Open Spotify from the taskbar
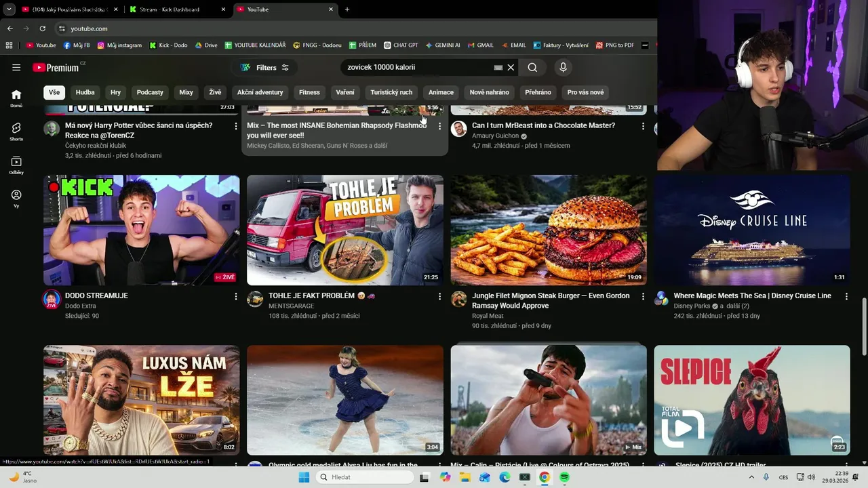Image resolution: width=868 pixels, height=488 pixels. 564,477
